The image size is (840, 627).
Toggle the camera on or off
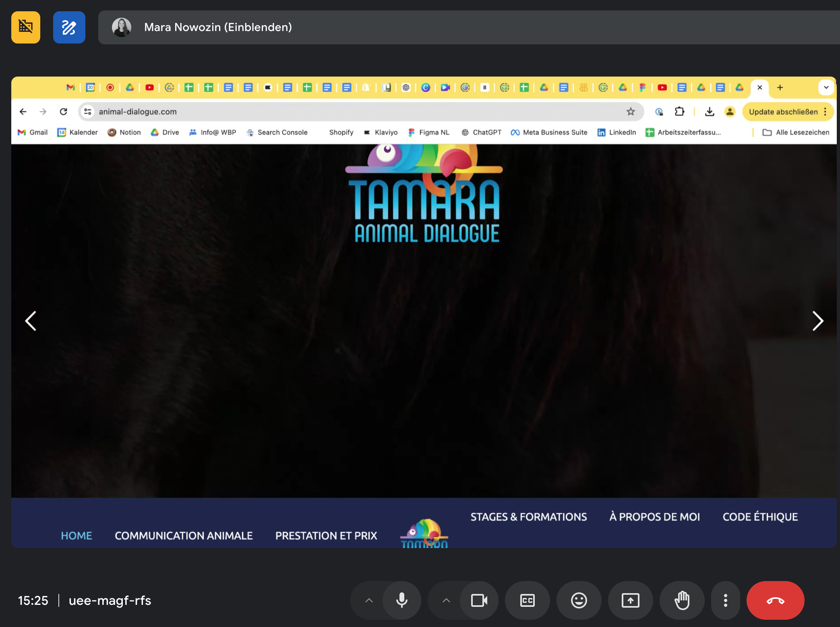pos(479,600)
